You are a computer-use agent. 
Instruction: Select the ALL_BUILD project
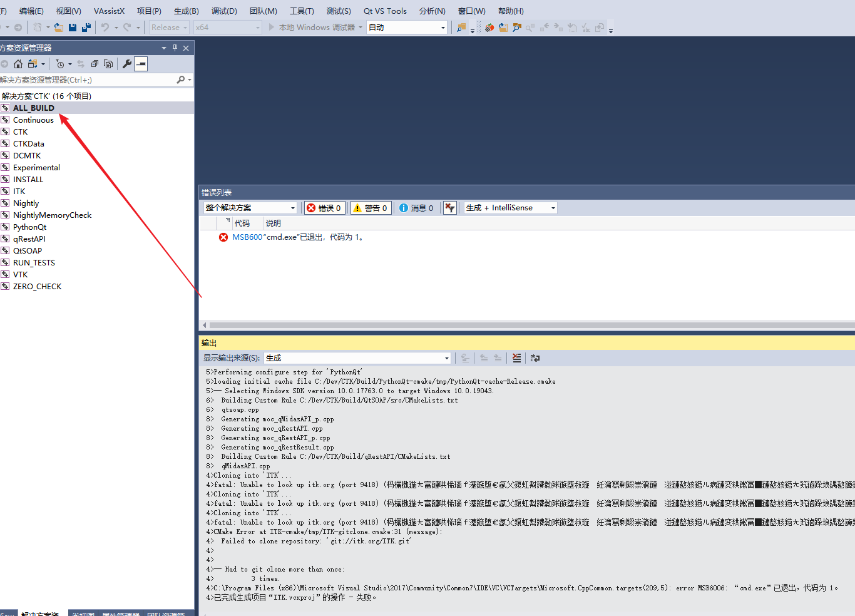(x=34, y=108)
